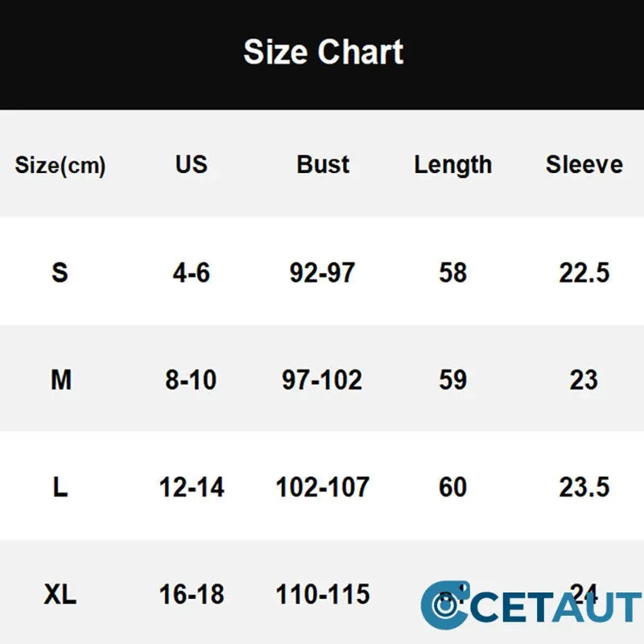
Task: Select the Length column header
Action: 453,165
